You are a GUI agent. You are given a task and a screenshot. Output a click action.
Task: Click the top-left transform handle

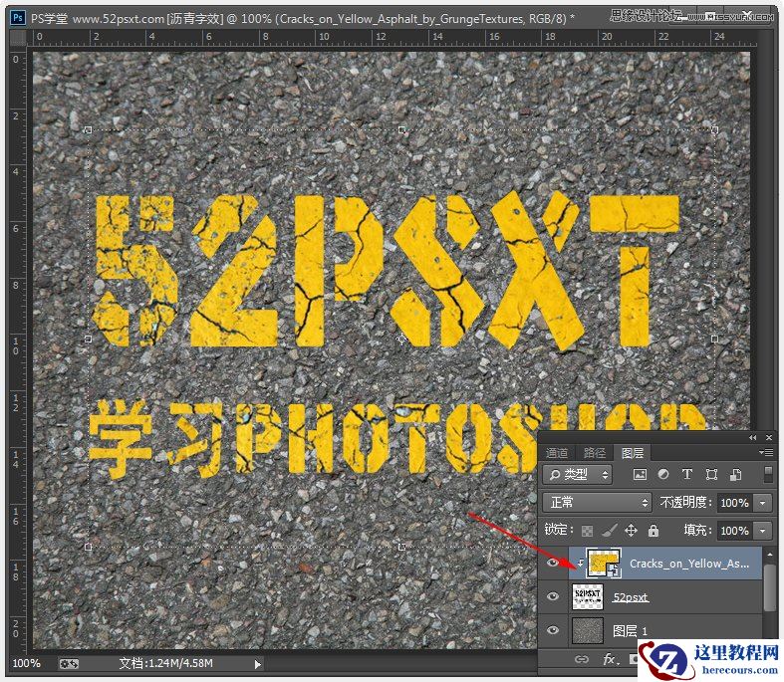click(88, 129)
